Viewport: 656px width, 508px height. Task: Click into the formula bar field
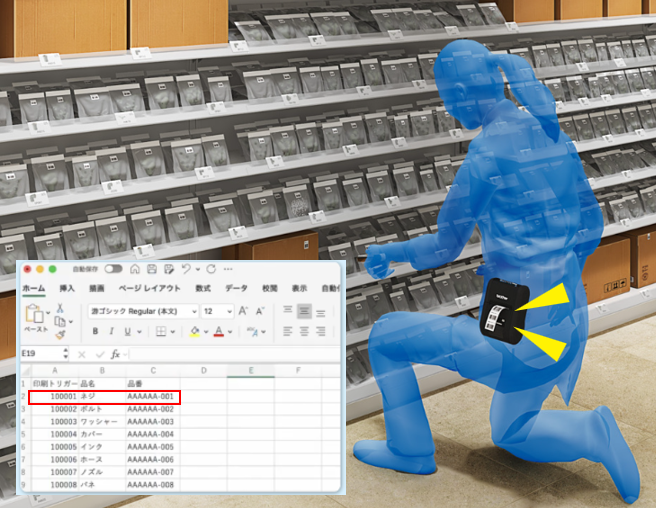tap(234, 354)
